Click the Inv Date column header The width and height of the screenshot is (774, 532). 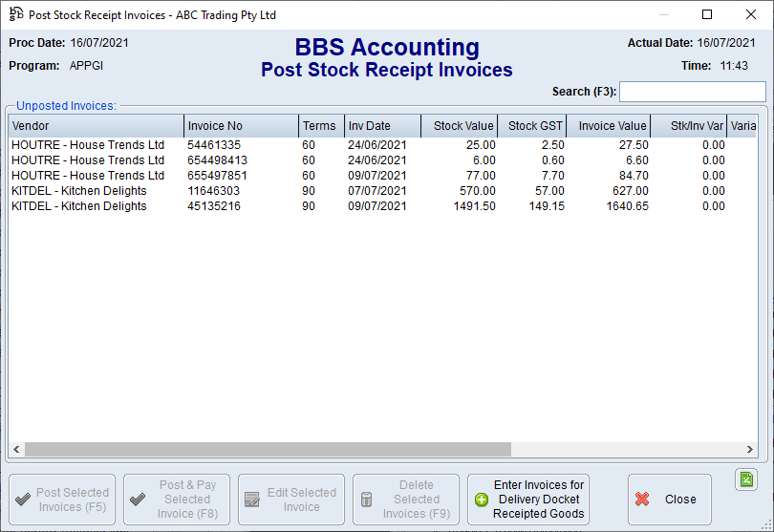coord(381,126)
